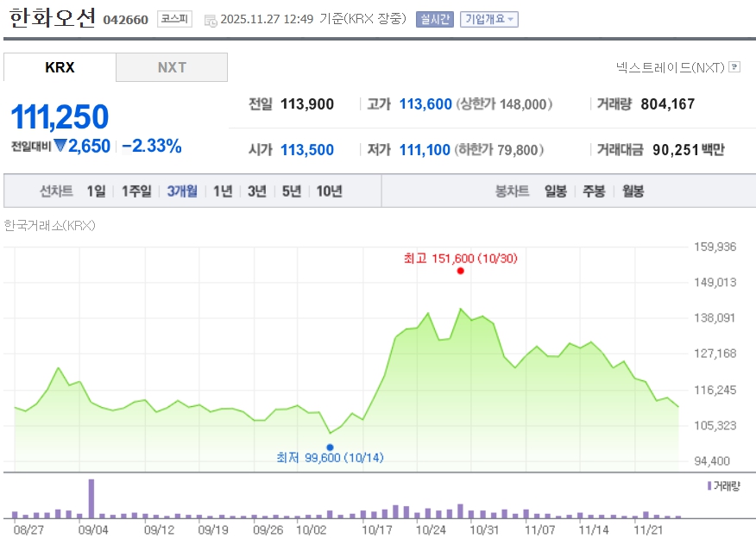The image size is (756, 551).
Task: Click the help icon beside 넥스트레이드(NXT)
Action: pos(734,66)
